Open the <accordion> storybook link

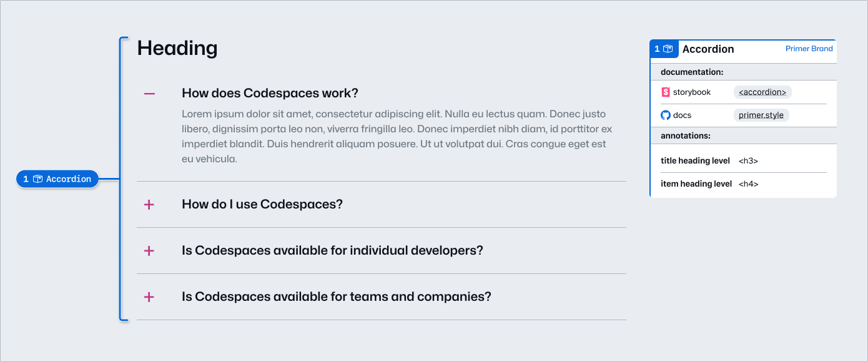762,92
